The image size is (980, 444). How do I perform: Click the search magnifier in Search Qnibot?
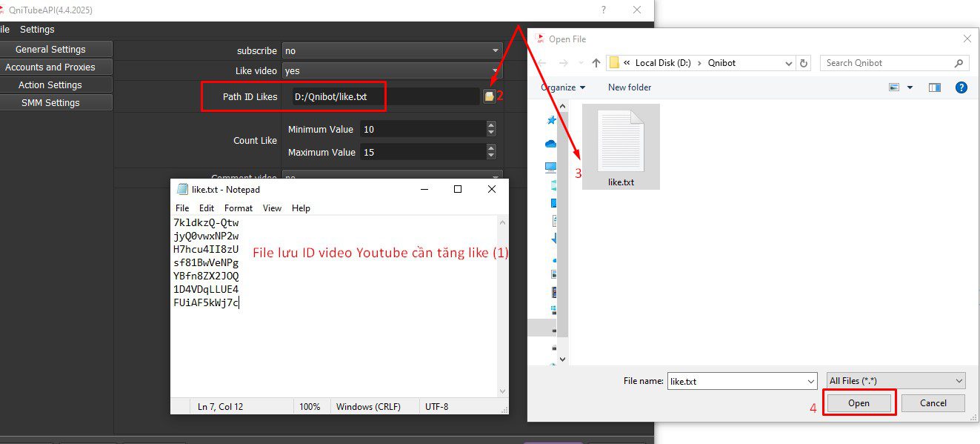pyautogui.click(x=959, y=63)
